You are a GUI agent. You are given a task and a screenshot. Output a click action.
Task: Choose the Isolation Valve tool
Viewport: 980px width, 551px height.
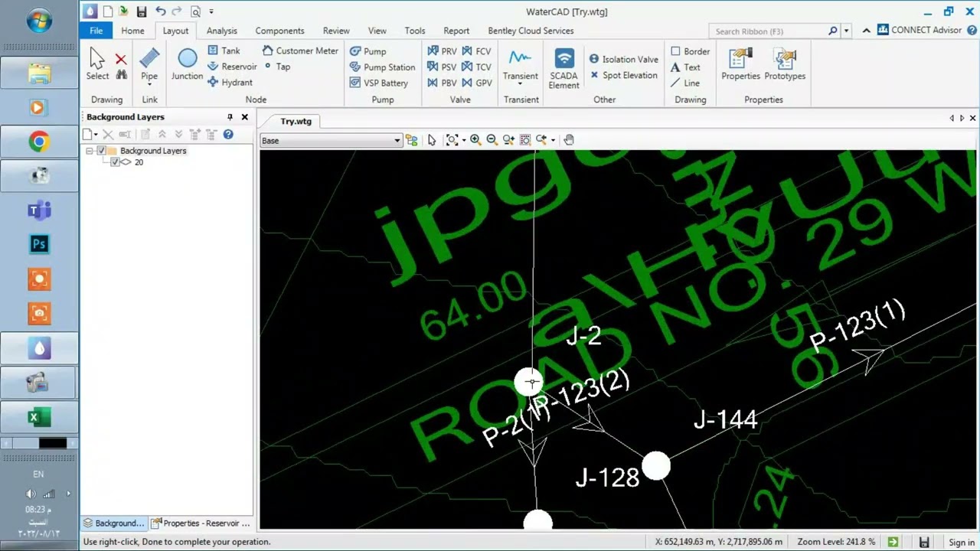[x=623, y=59]
